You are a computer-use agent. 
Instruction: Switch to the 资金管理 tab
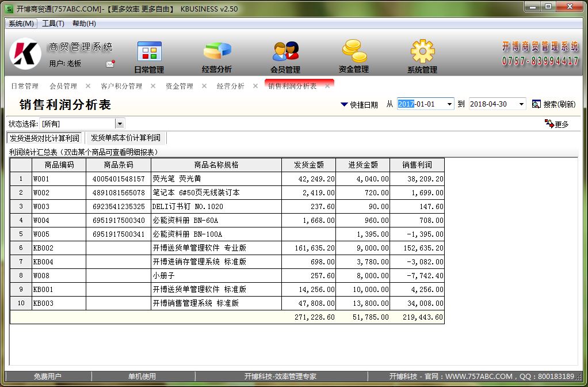pos(180,86)
